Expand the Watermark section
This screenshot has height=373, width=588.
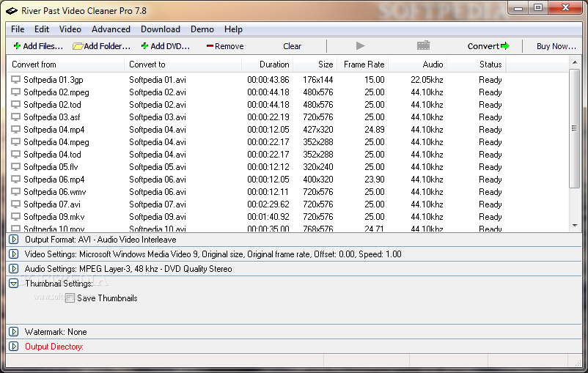click(x=13, y=331)
